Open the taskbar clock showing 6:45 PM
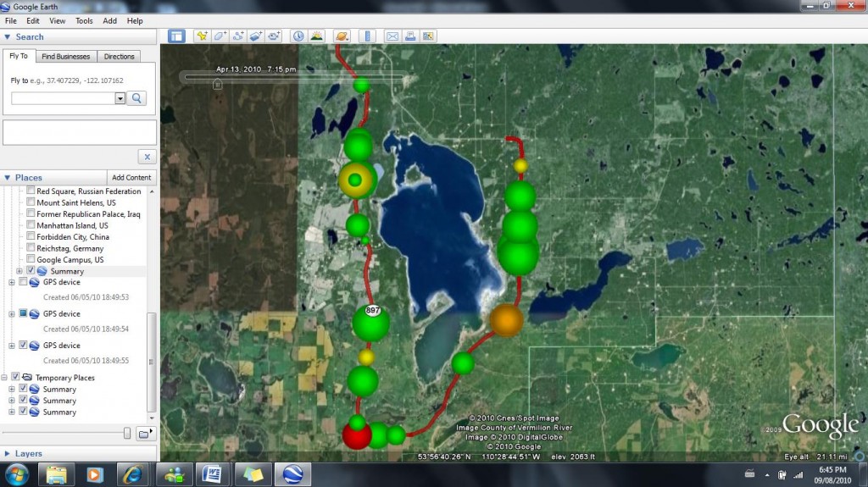The image size is (868, 487). pos(832,475)
